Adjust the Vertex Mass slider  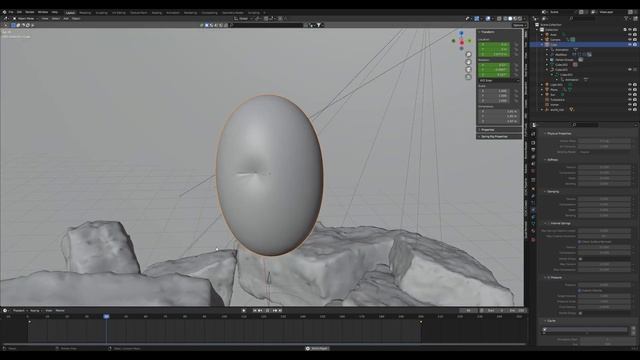click(x=604, y=141)
